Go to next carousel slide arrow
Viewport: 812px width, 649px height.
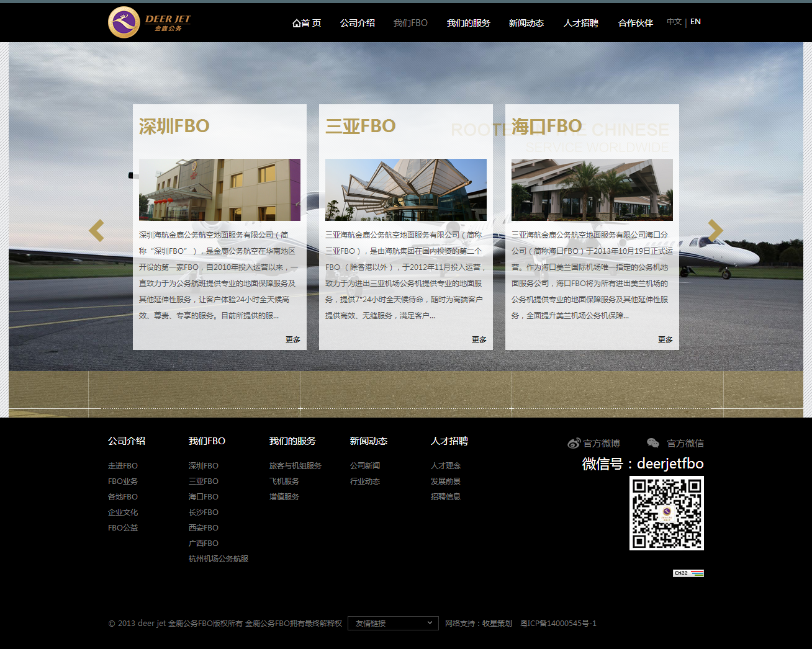pos(716,231)
